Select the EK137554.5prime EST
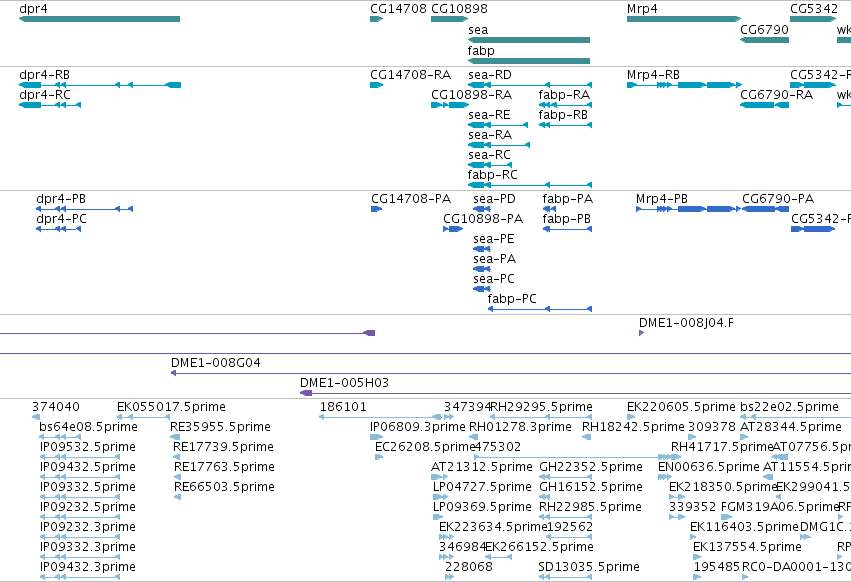This screenshot has height=582, width=851. click(x=696, y=556)
